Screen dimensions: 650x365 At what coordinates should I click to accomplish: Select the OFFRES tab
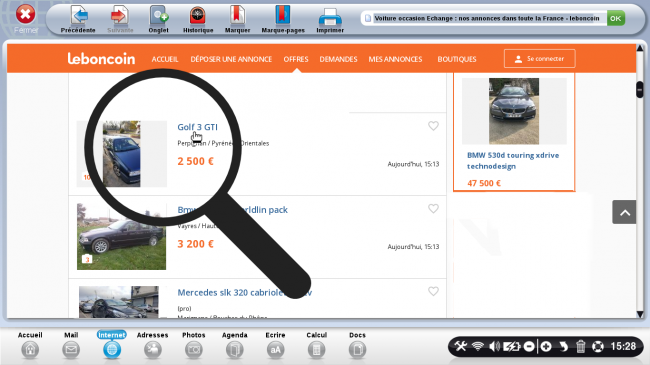[x=296, y=59]
